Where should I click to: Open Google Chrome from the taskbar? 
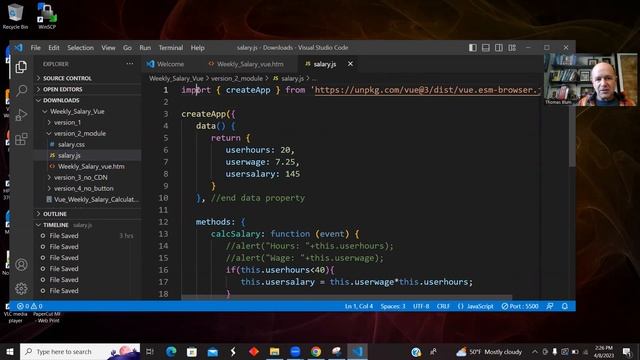coord(316,351)
